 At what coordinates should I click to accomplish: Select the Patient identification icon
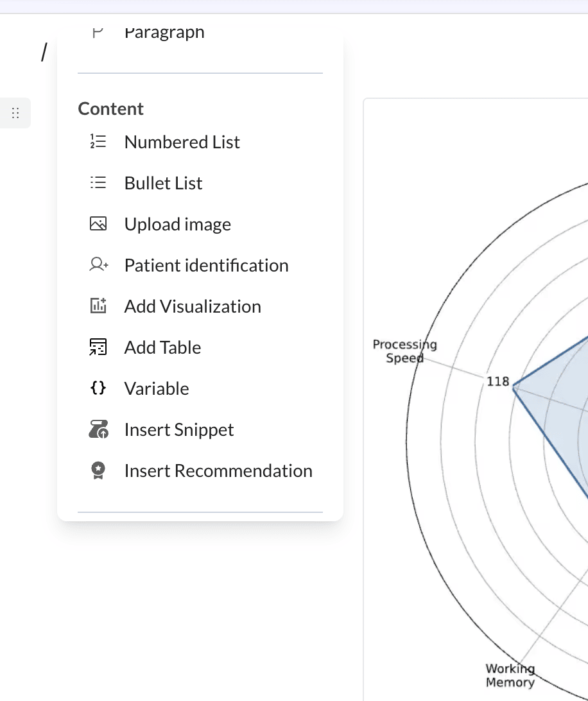(98, 264)
